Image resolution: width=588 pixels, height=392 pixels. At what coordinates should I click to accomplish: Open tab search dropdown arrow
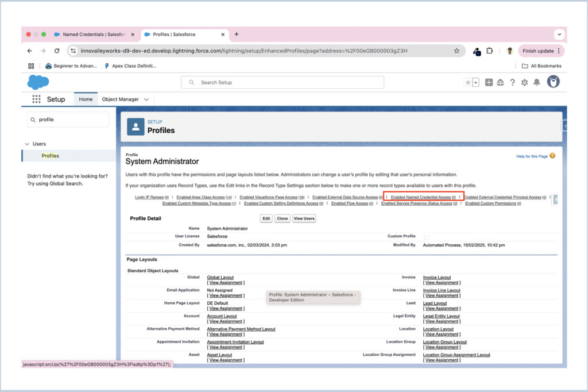pyautogui.click(x=559, y=34)
